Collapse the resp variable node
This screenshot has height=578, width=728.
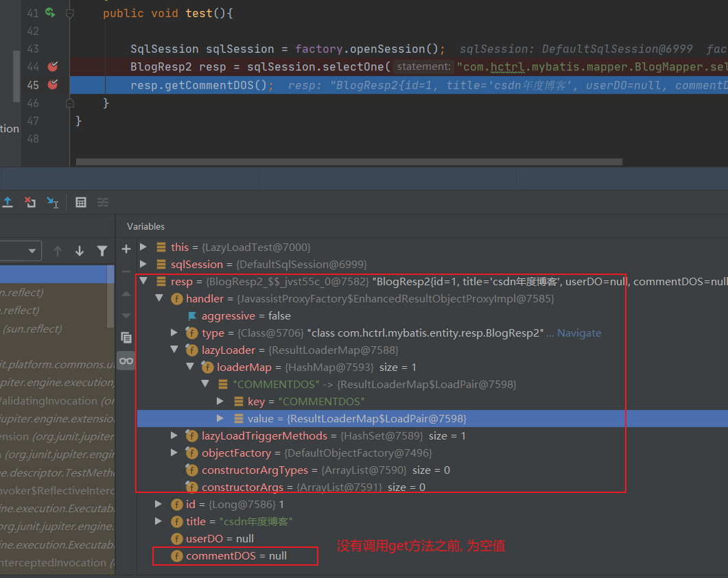pyautogui.click(x=143, y=281)
